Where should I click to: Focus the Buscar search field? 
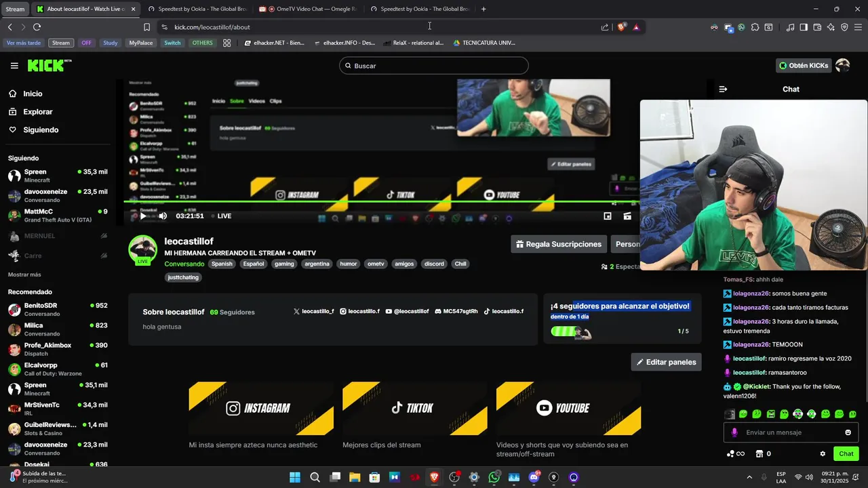pos(434,66)
